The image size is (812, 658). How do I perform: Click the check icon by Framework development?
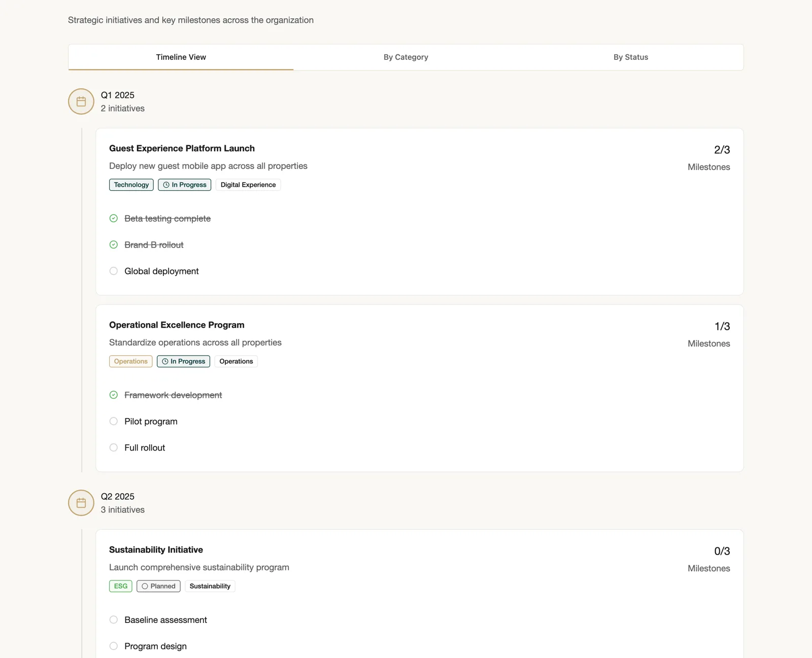pos(114,395)
